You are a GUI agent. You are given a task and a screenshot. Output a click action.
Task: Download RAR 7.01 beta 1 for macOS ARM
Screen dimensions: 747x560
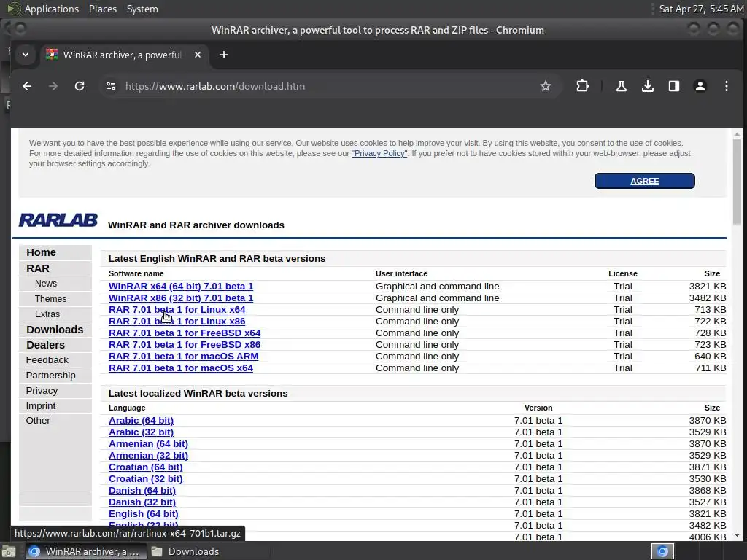tap(183, 356)
